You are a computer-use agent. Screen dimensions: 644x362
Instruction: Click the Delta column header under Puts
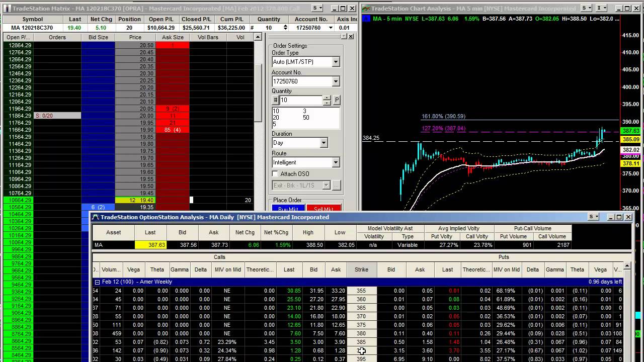point(533,269)
